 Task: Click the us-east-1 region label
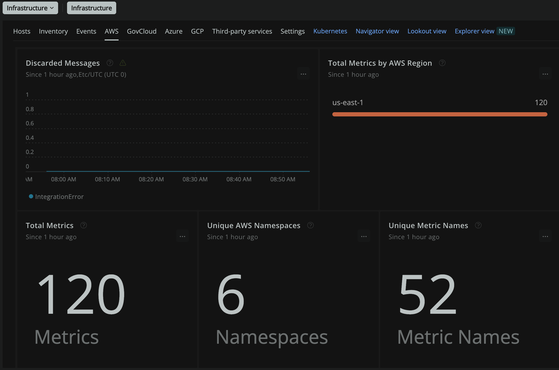tap(348, 103)
